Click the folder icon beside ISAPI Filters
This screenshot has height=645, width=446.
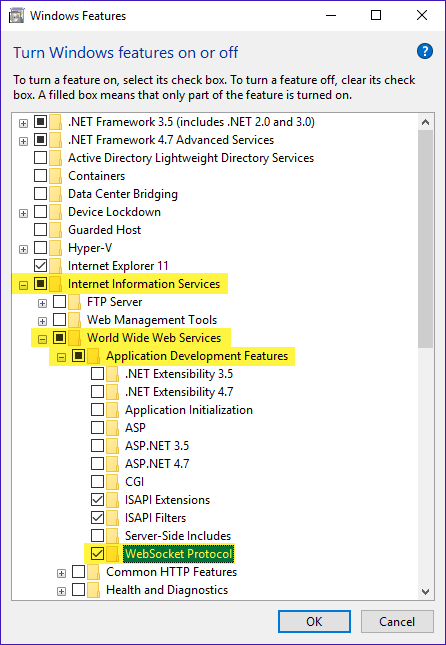(x=112, y=518)
